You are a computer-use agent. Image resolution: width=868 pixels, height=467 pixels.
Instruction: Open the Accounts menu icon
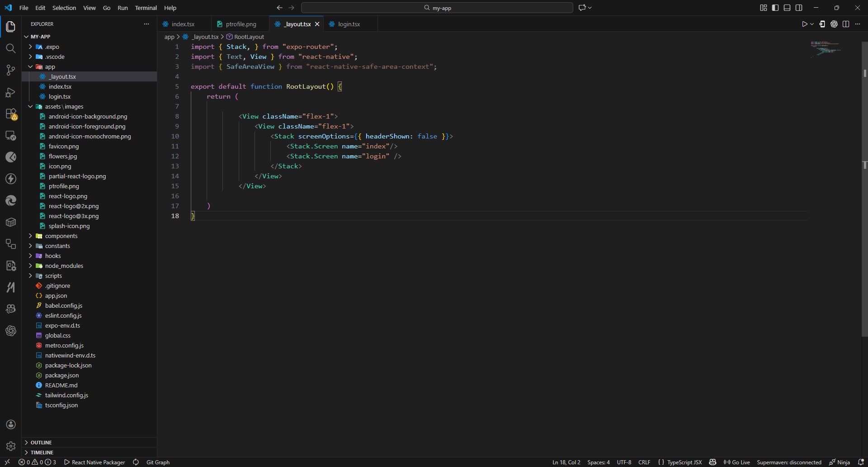(x=11, y=424)
